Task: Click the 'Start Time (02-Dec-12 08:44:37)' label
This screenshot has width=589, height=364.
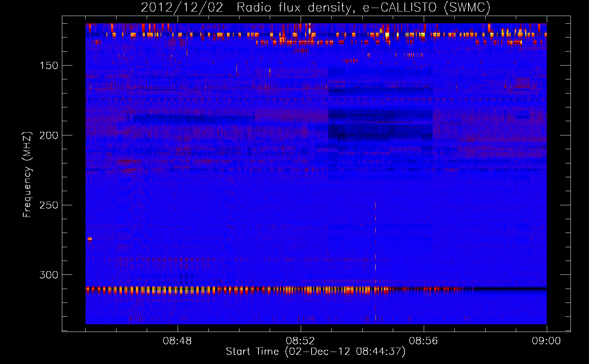Action: point(316,352)
